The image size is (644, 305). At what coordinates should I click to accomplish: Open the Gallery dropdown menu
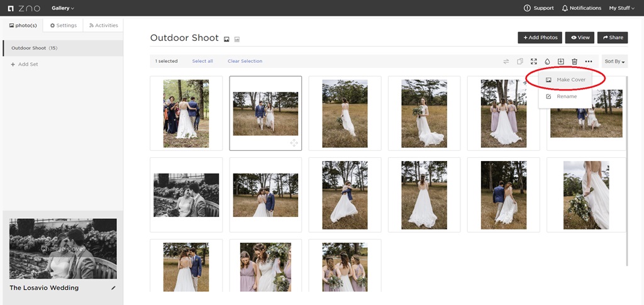point(63,8)
